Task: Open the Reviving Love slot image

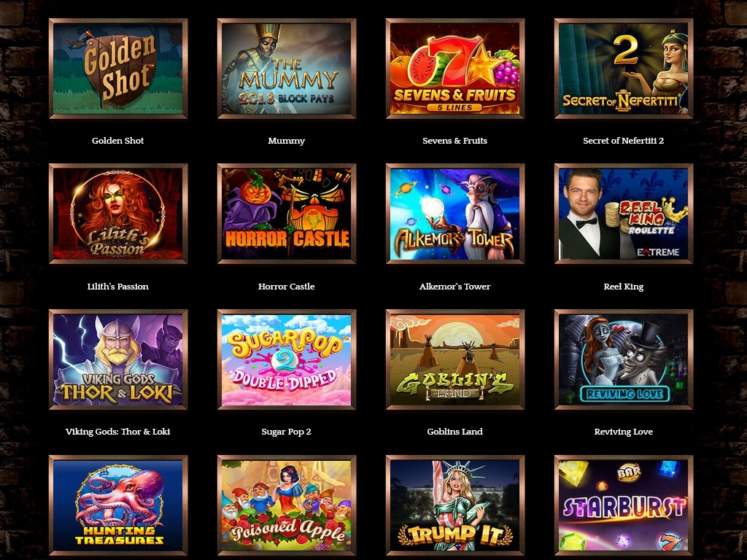Action: click(624, 359)
